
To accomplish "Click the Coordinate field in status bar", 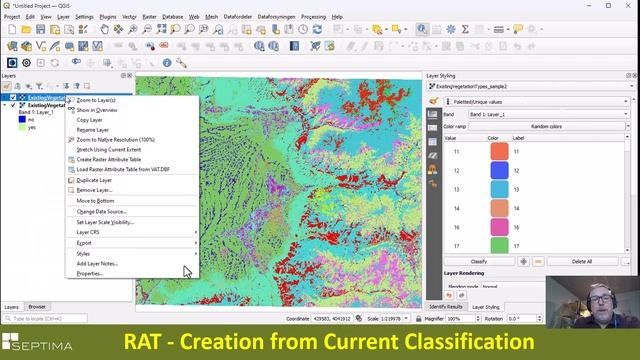I will tap(332, 318).
